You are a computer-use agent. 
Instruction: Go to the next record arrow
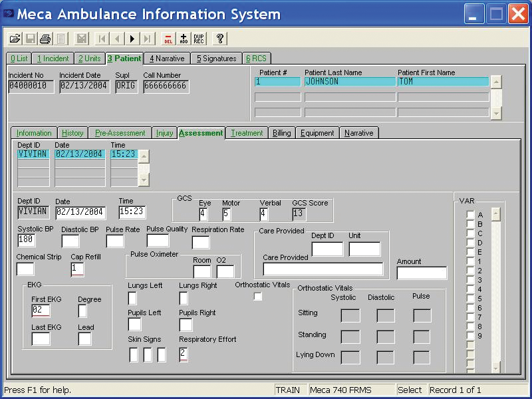click(x=132, y=39)
